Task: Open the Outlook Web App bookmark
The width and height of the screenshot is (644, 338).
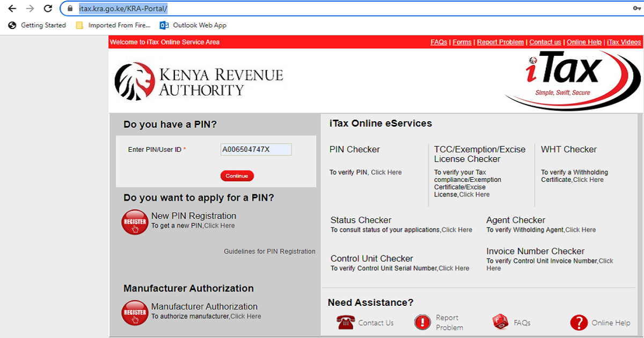Action: [193, 25]
